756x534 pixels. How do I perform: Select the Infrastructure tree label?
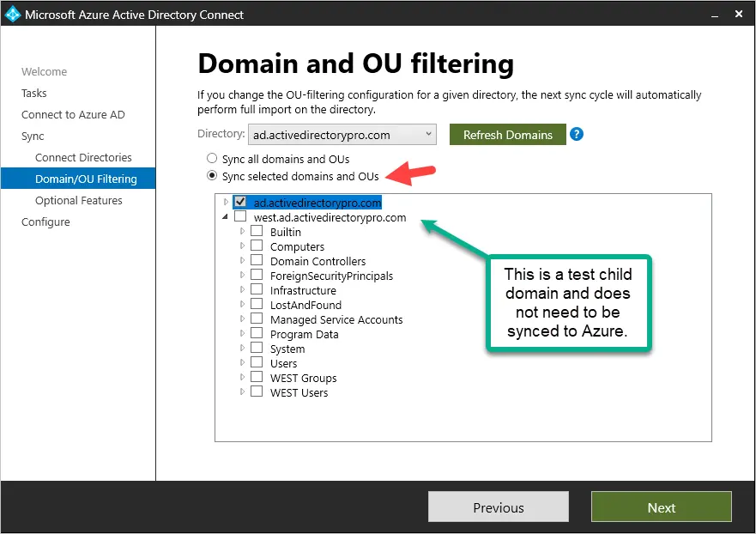point(303,290)
